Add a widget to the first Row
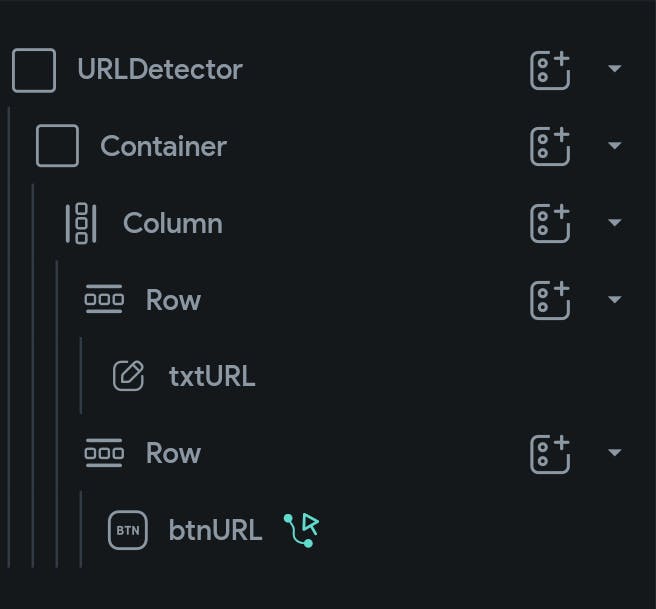 point(550,300)
